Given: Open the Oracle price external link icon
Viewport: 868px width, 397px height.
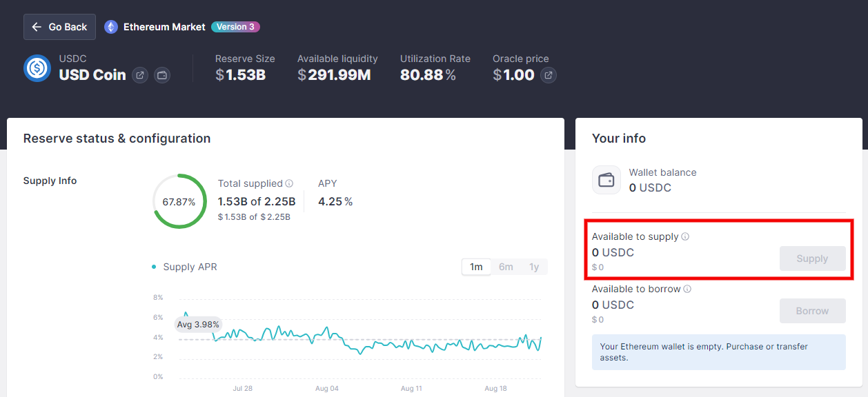Looking at the screenshot, I should tap(549, 75).
